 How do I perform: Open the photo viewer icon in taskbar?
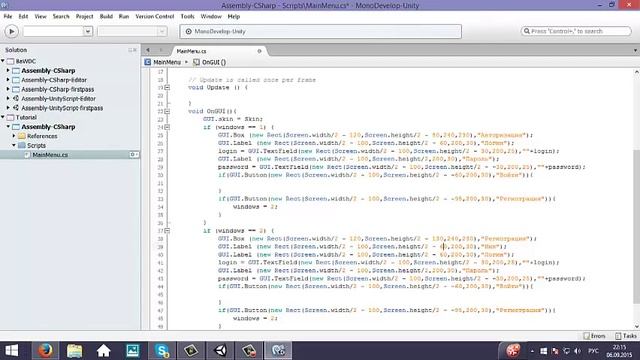point(133,351)
